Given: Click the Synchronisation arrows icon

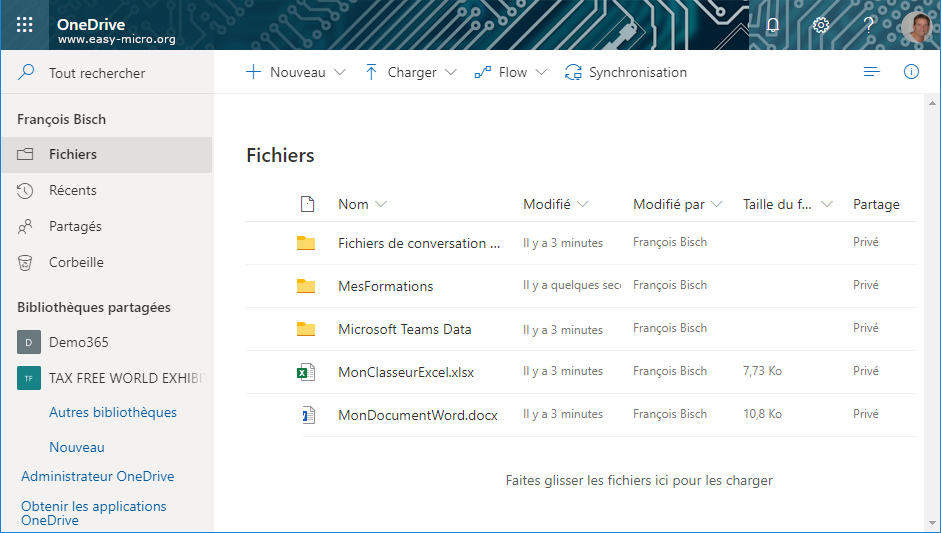Looking at the screenshot, I should [x=573, y=73].
